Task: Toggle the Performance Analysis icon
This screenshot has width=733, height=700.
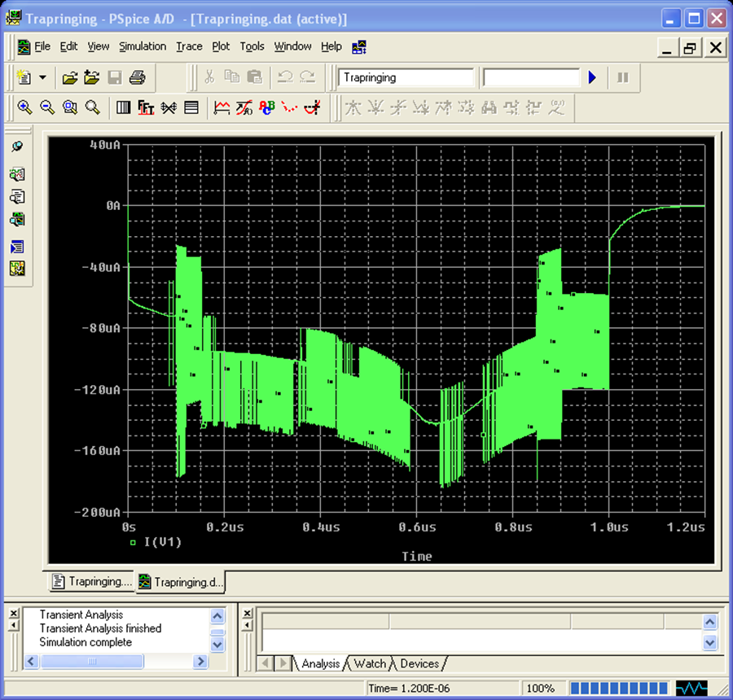Action: [169, 108]
